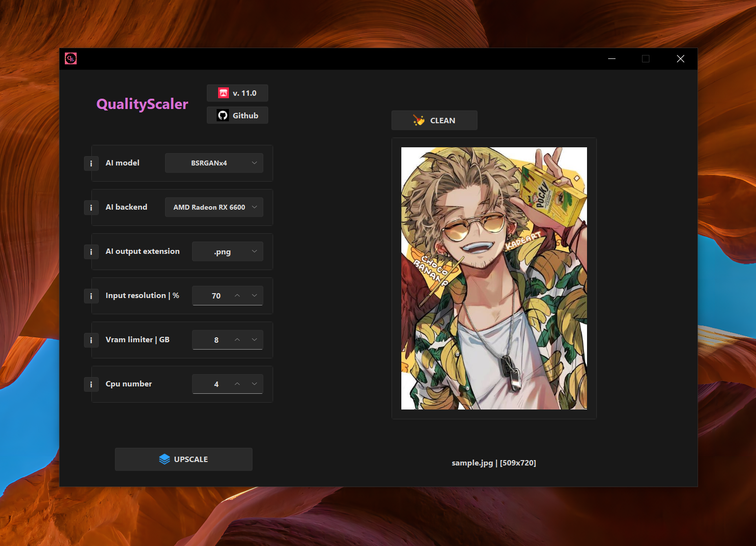Open the AMD Radeon RX 6600 backend dropdown
Image resolution: width=756 pixels, height=546 pixels.
click(x=214, y=207)
